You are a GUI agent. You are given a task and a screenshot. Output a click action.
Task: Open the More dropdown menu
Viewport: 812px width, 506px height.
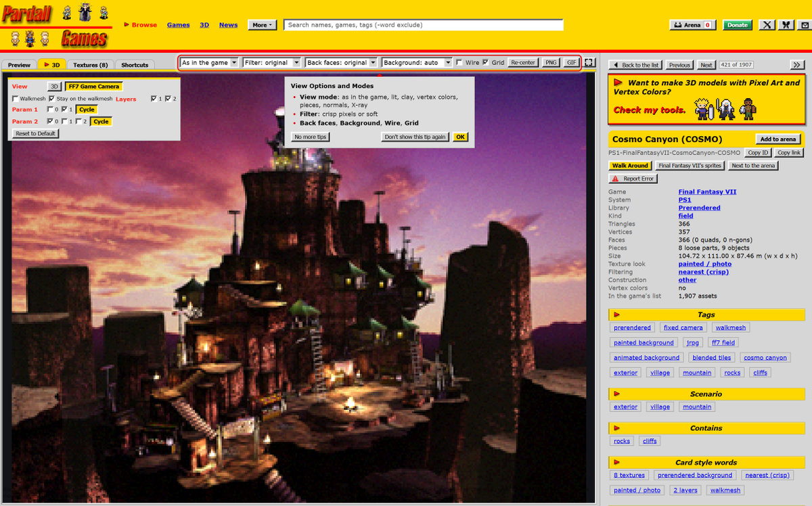coord(263,25)
